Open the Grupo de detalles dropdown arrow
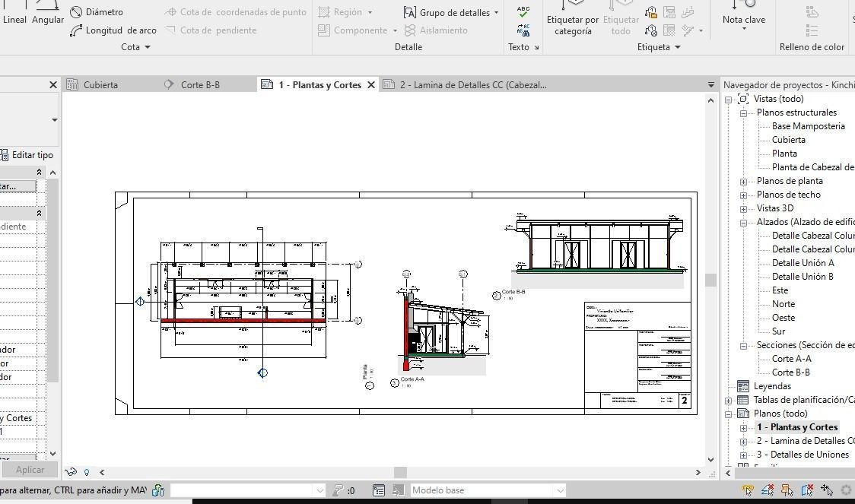855x504 pixels. pyautogui.click(x=496, y=12)
